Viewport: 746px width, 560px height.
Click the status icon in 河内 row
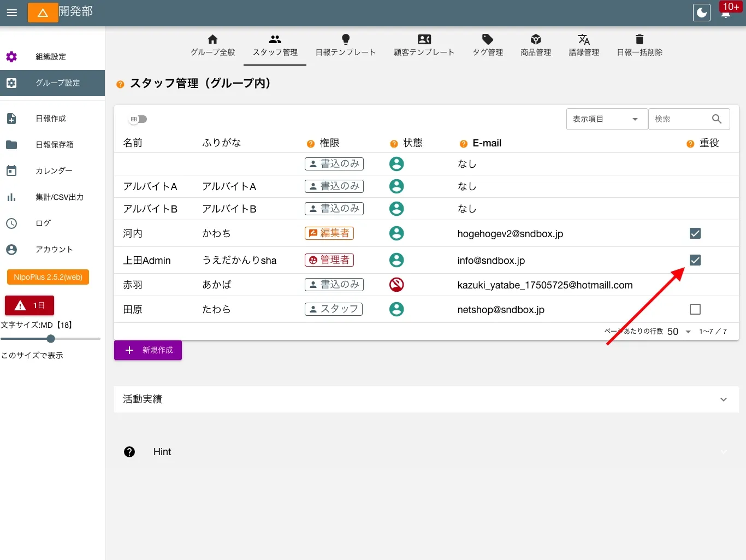[396, 233]
